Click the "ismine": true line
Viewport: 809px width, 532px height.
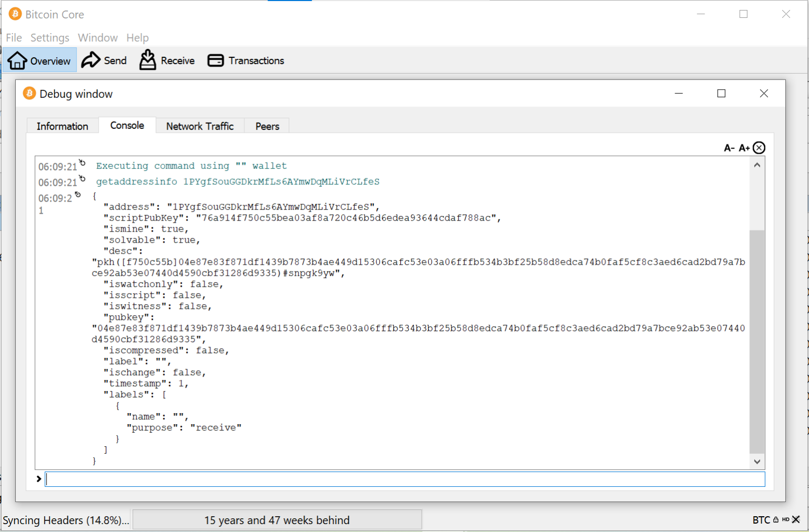[146, 229]
